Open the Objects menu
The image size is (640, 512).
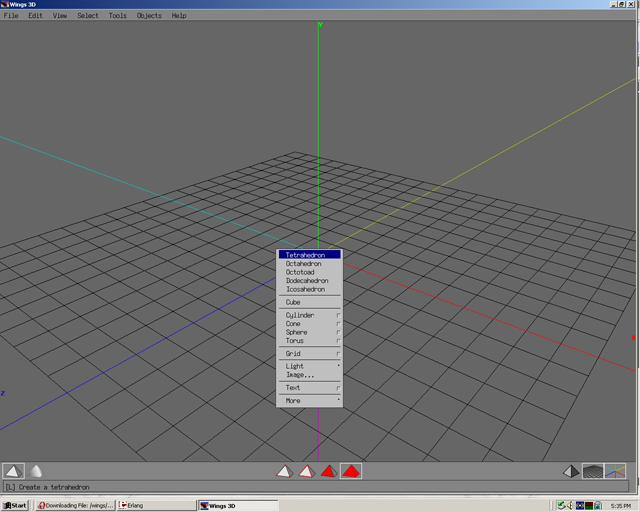(x=149, y=16)
